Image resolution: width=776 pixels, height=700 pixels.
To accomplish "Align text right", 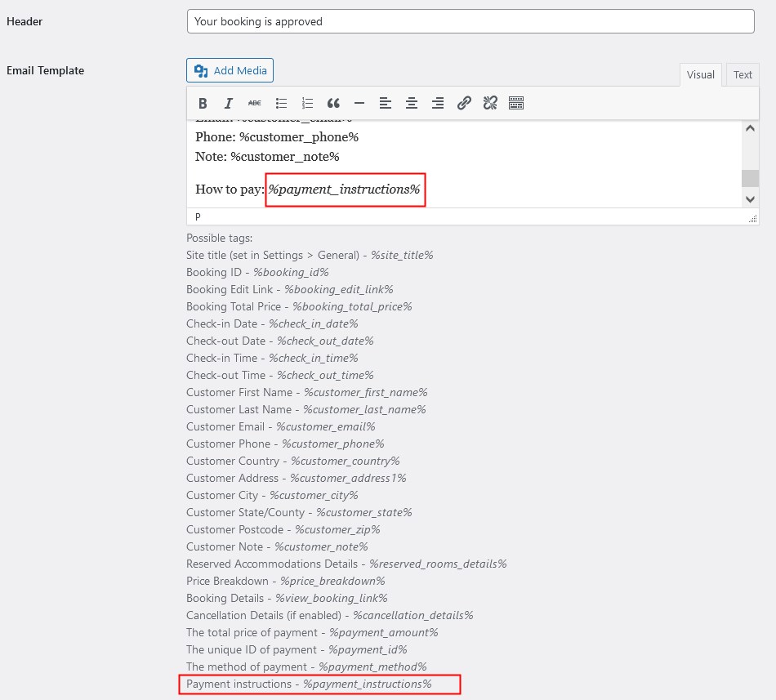I will (438, 104).
